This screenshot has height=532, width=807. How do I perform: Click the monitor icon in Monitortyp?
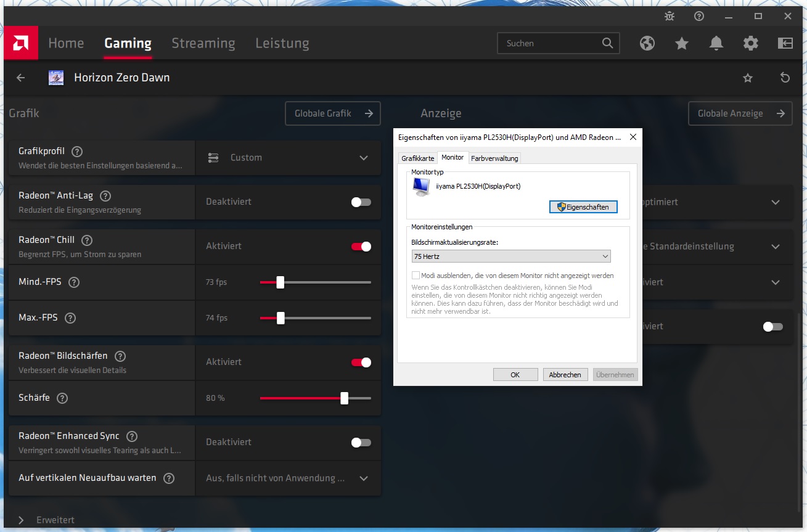click(x=422, y=186)
